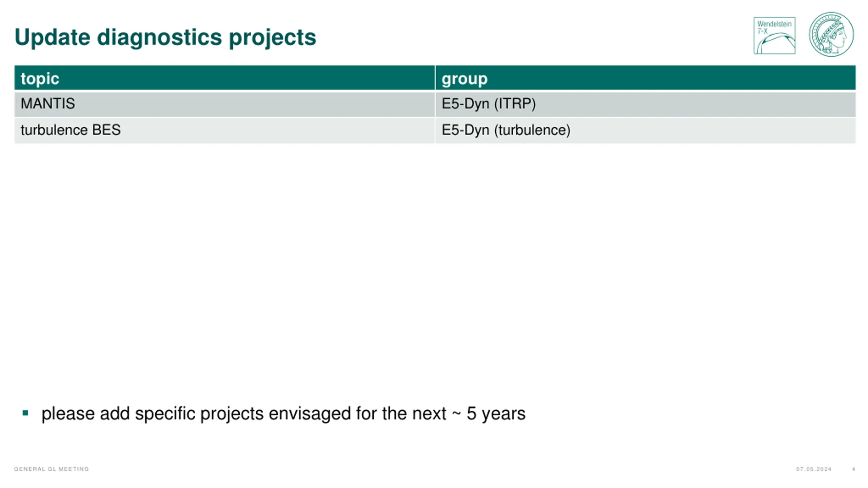Select the group column header
The height and width of the screenshot is (488, 868).
pyautogui.click(x=646, y=78)
